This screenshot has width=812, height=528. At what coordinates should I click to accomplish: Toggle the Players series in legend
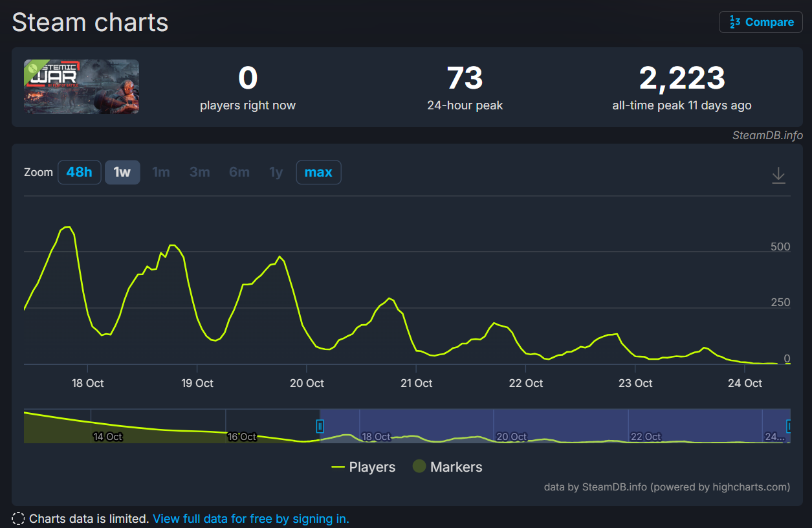pyautogui.click(x=364, y=467)
